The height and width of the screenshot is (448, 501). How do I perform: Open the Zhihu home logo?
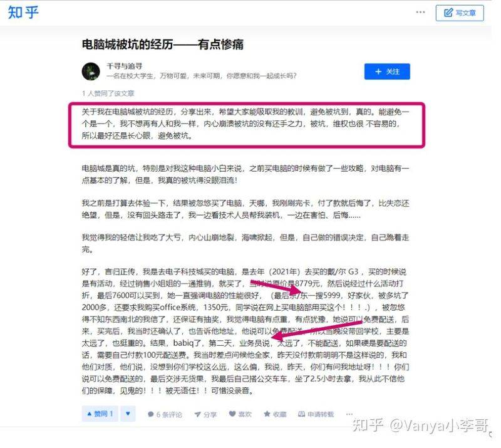pyautogui.click(x=23, y=13)
